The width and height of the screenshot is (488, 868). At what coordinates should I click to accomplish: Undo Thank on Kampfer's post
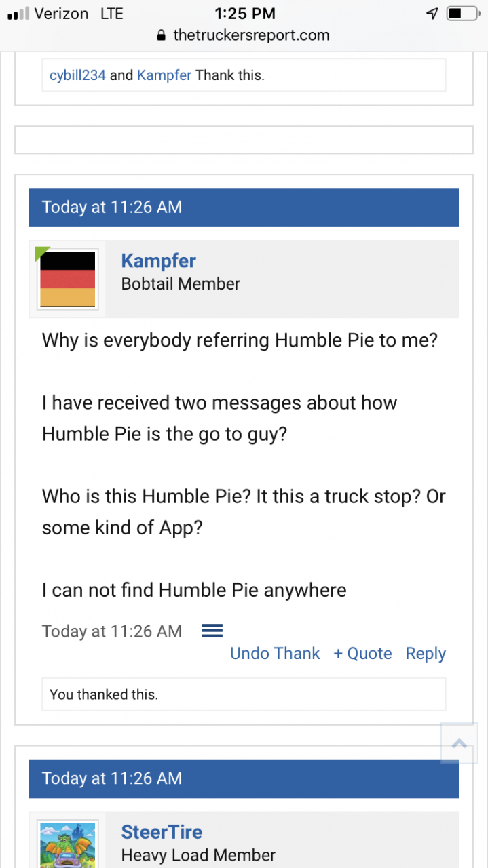point(275,653)
